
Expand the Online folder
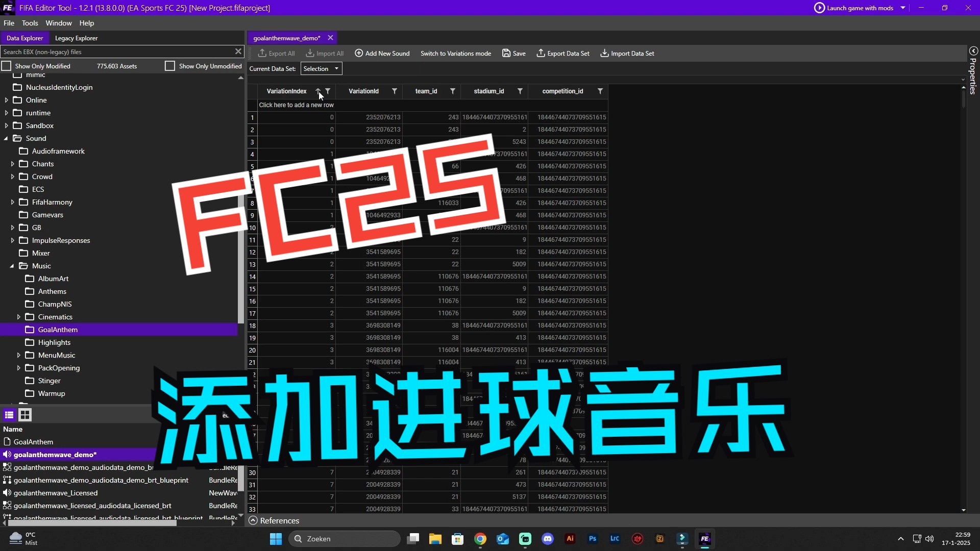point(6,100)
